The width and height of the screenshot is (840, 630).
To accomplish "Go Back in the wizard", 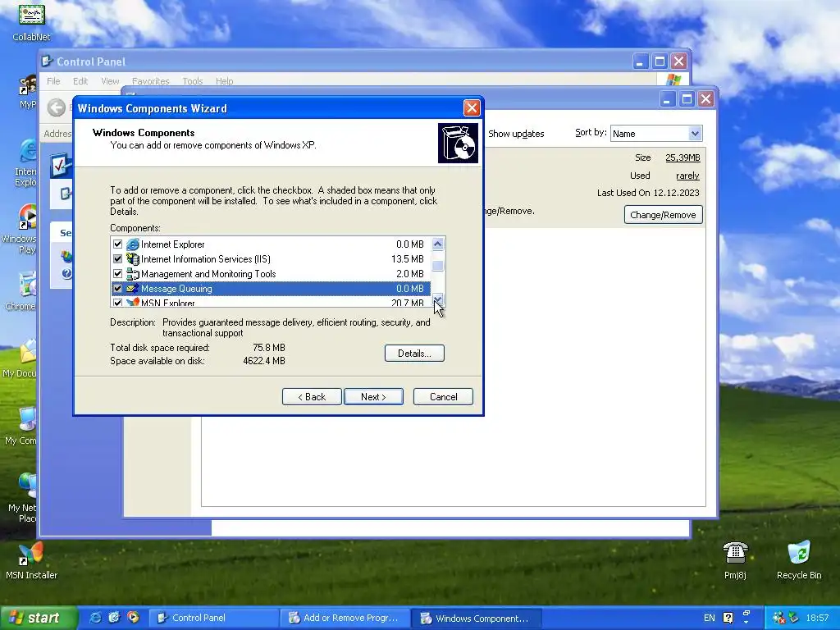I will (x=312, y=397).
